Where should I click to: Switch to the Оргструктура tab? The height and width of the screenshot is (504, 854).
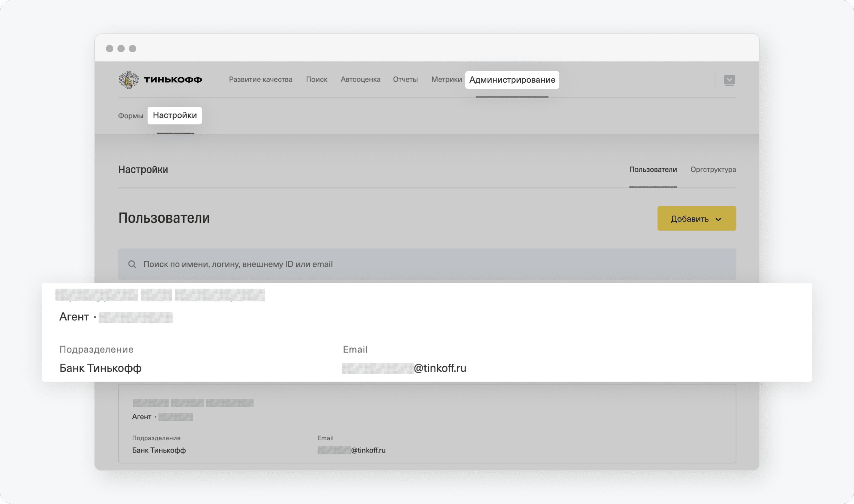click(x=713, y=169)
